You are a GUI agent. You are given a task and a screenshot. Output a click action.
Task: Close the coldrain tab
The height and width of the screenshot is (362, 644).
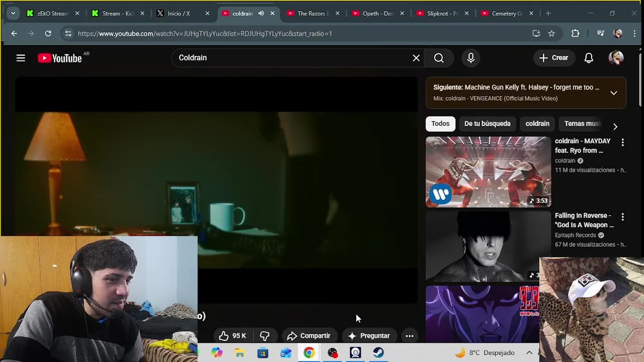[272, 13]
